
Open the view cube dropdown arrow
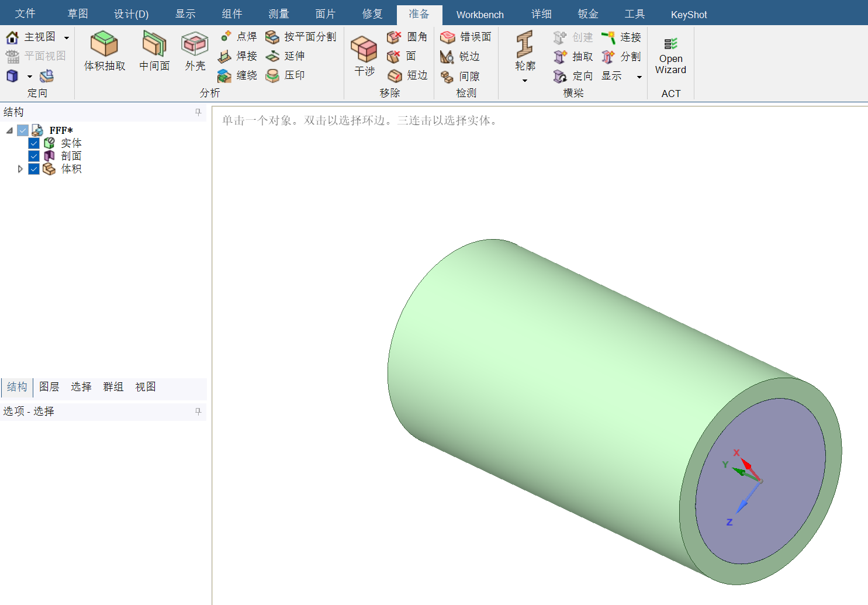click(x=30, y=77)
